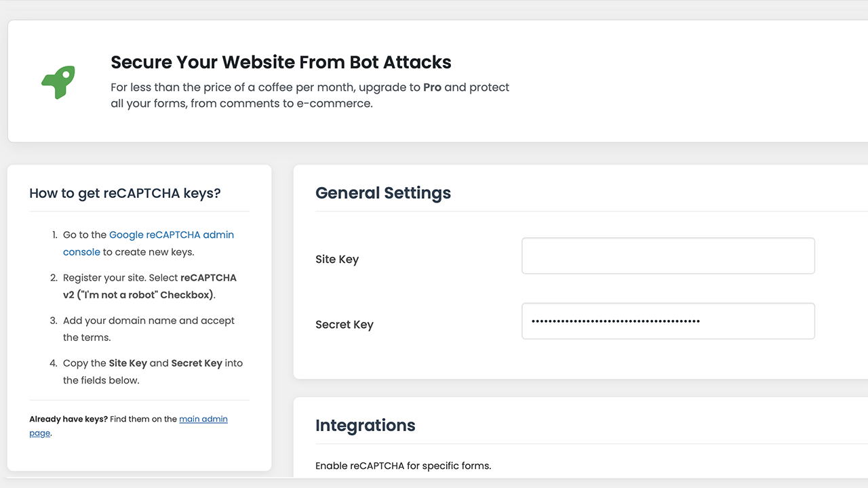Click the 'Secure Your Website From Bot Attacks' banner title

[281, 62]
